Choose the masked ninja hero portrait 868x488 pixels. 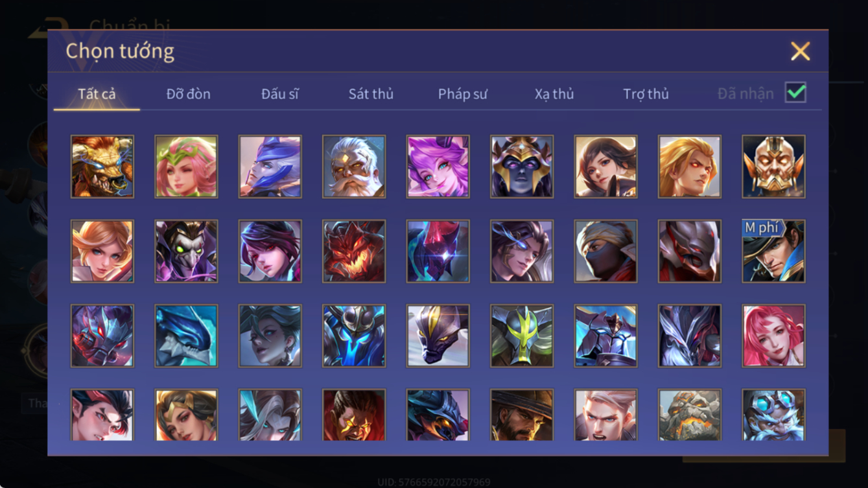[x=605, y=251]
